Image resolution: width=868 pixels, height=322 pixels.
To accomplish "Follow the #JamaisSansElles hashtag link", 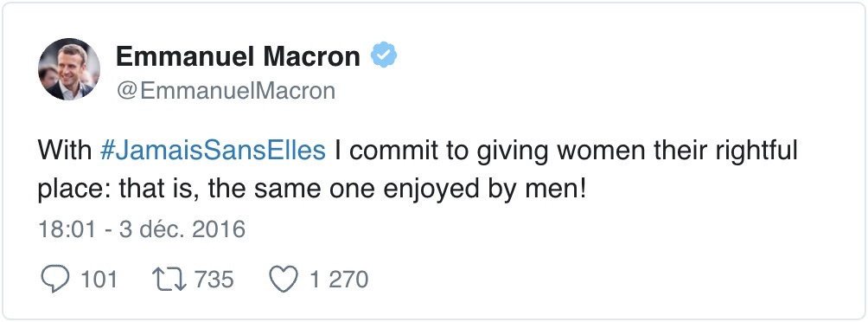I will pos(213,151).
